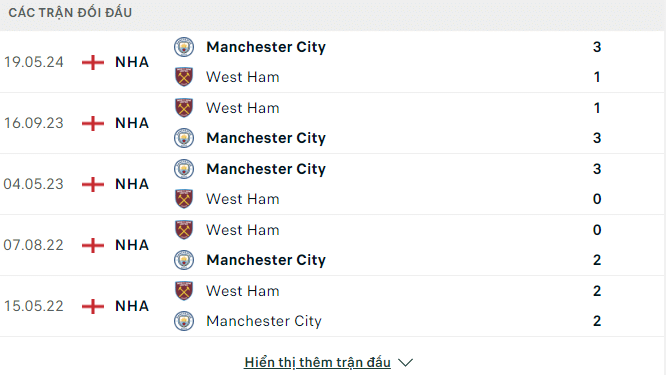Click the Các trận đối đầu header

(70, 13)
